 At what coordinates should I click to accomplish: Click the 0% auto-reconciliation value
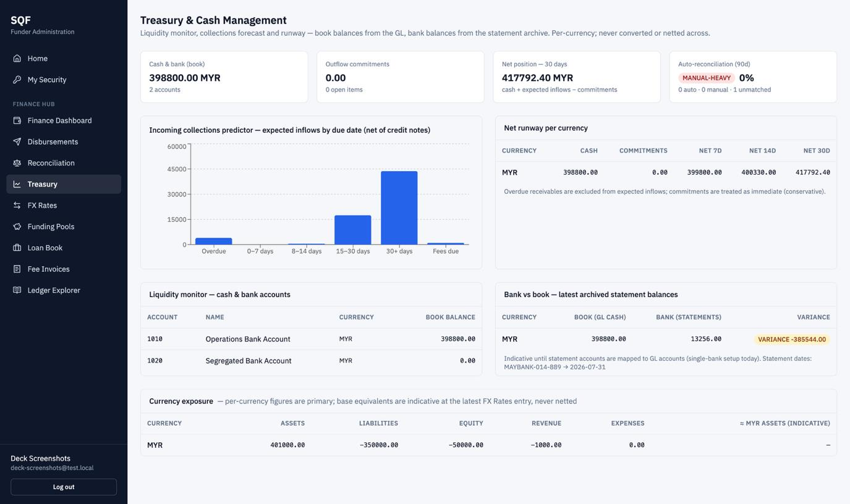(746, 78)
